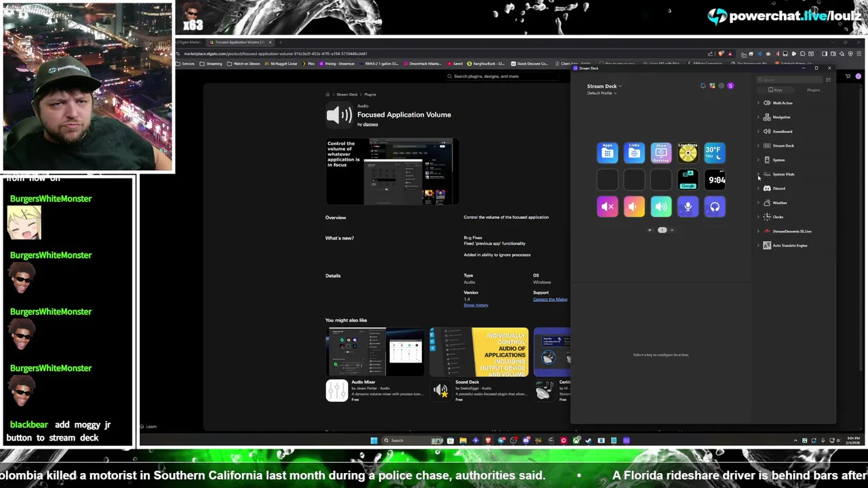Toggle the actions list view icon

tap(828, 80)
